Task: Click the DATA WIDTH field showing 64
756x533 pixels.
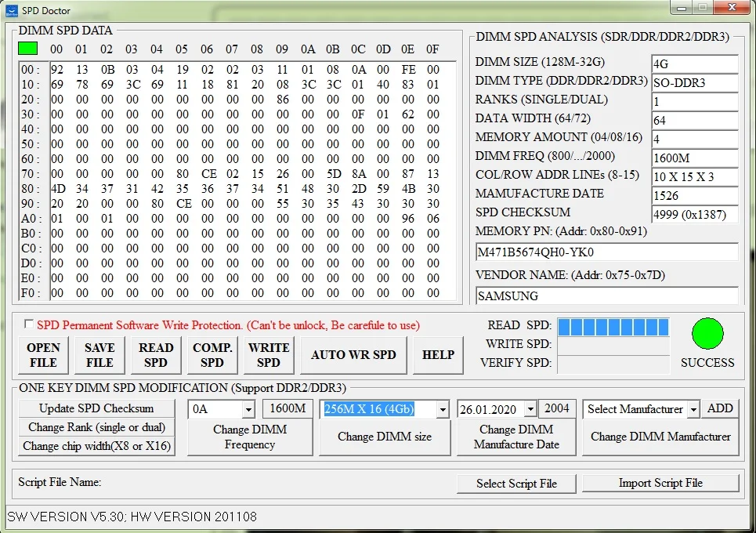Action: (695, 120)
